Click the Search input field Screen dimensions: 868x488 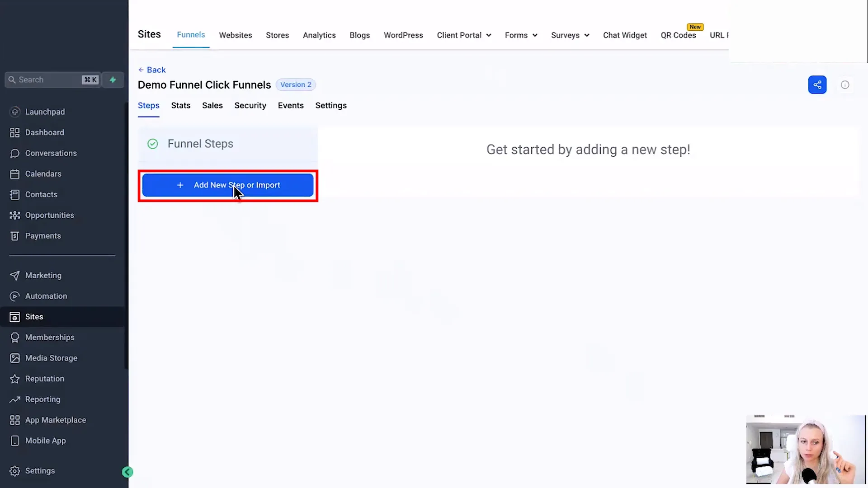52,80
